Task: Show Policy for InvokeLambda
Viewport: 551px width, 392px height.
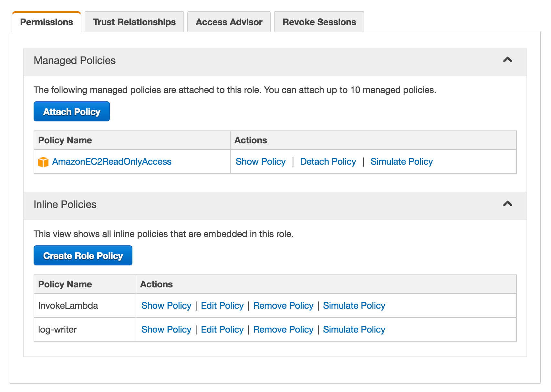Action: click(166, 306)
